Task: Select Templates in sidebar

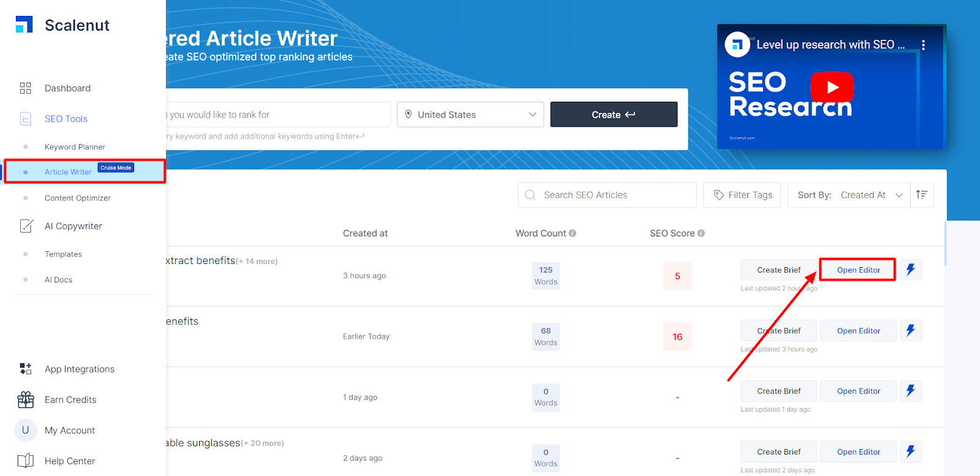Action: 63,254
